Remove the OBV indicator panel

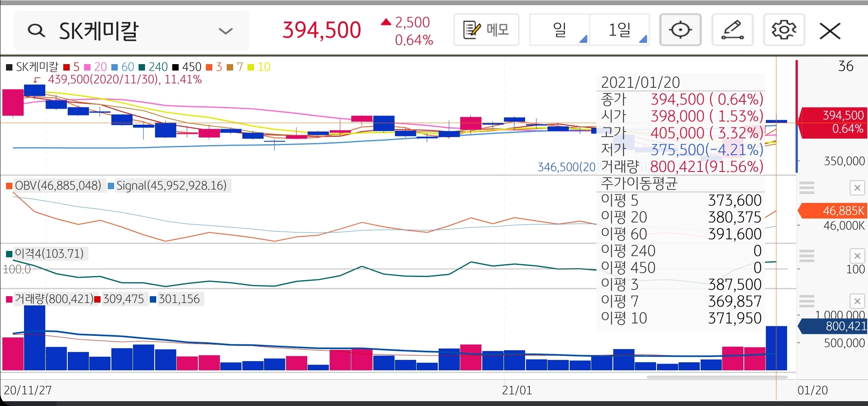click(857, 188)
